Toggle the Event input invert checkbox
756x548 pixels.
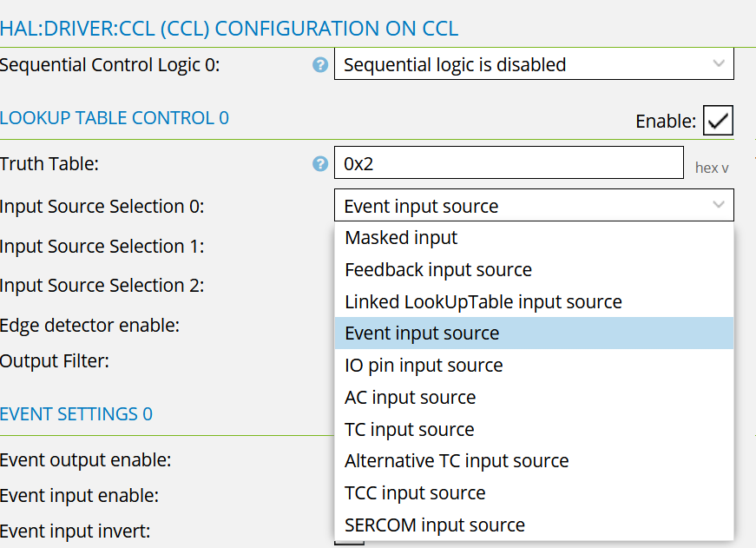click(x=349, y=540)
